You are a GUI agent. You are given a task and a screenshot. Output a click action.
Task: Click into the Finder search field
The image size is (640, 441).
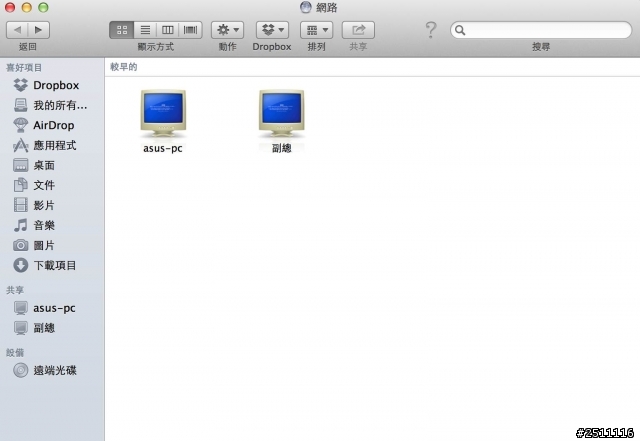pyautogui.click(x=541, y=30)
